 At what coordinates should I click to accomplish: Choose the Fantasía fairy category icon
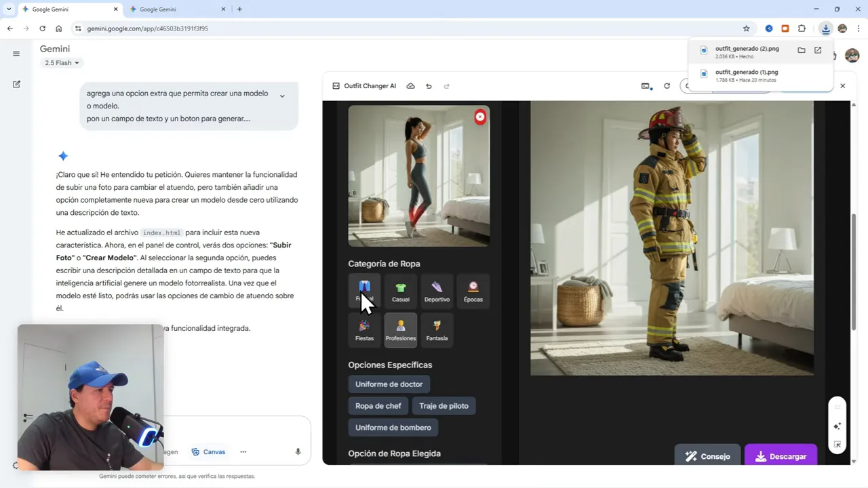(x=437, y=330)
